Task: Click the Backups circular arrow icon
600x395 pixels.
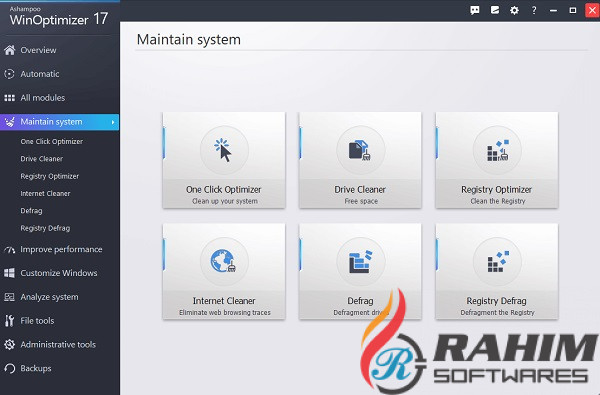Action: point(10,368)
